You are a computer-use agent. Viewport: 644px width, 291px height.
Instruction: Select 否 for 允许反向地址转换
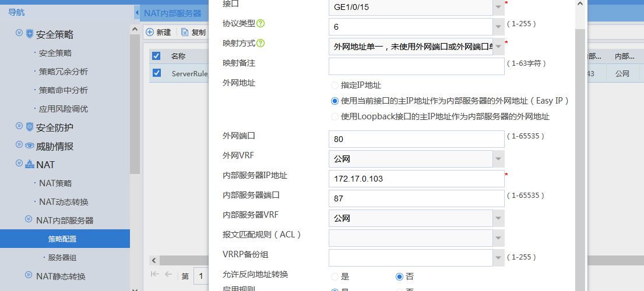click(399, 276)
